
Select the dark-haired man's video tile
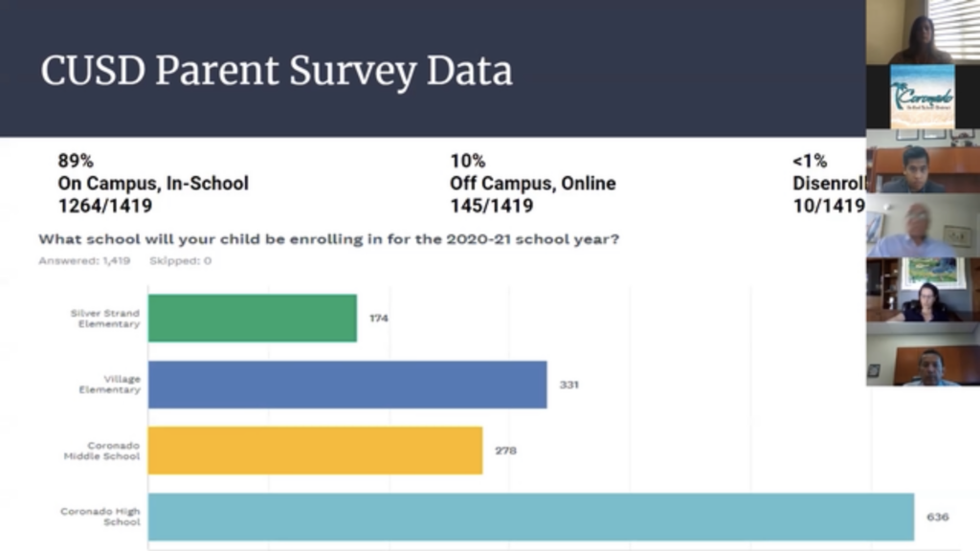click(x=923, y=162)
